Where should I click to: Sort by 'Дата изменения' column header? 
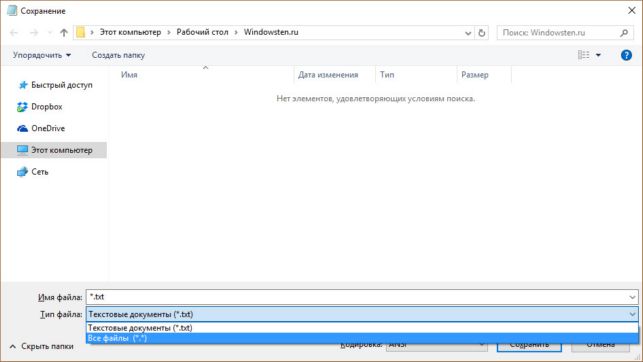tap(328, 75)
